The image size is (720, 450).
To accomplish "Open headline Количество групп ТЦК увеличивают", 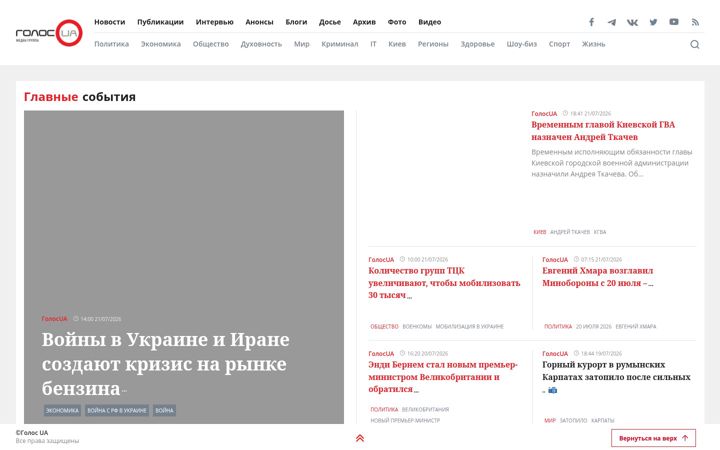I will (444, 283).
